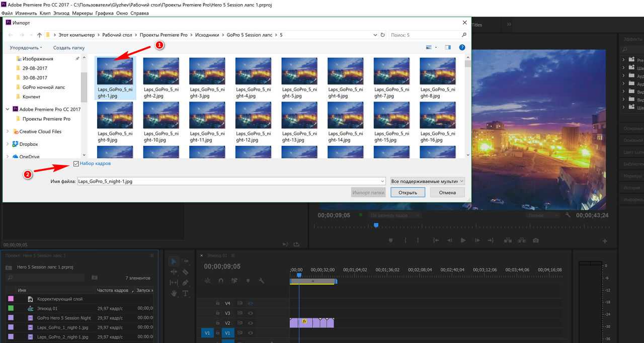Uncheck the "Набор кадров" checkbox
Image resolution: width=644 pixels, height=343 pixels.
[x=76, y=163]
